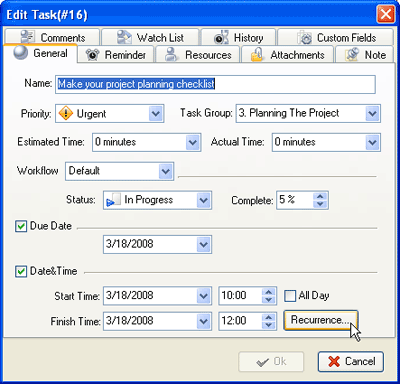Click the General tab sphere icon
The image size is (400, 384).
pos(21,53)
